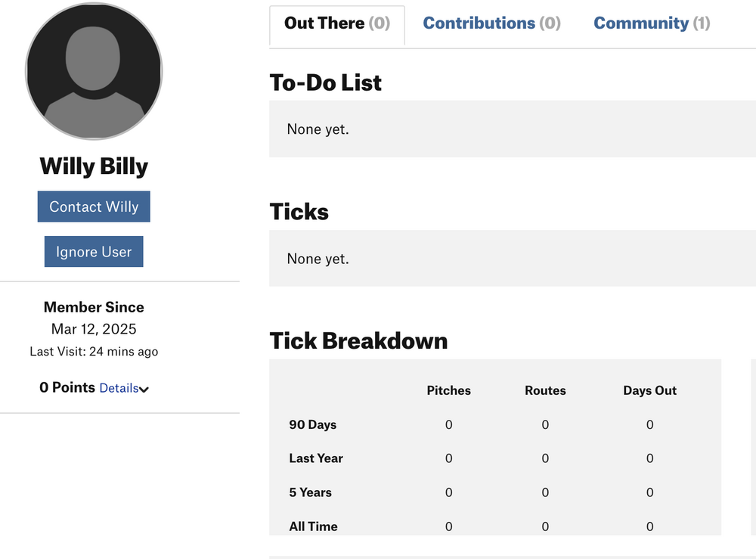Click the Ignore User button
The height and width of the screenshot is (559, 756).
pyautogui.click(x=94, y=251)
